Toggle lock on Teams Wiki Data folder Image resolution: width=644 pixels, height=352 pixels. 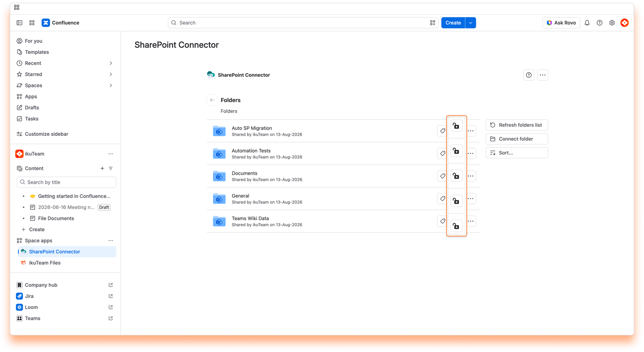tap(456, 226)
